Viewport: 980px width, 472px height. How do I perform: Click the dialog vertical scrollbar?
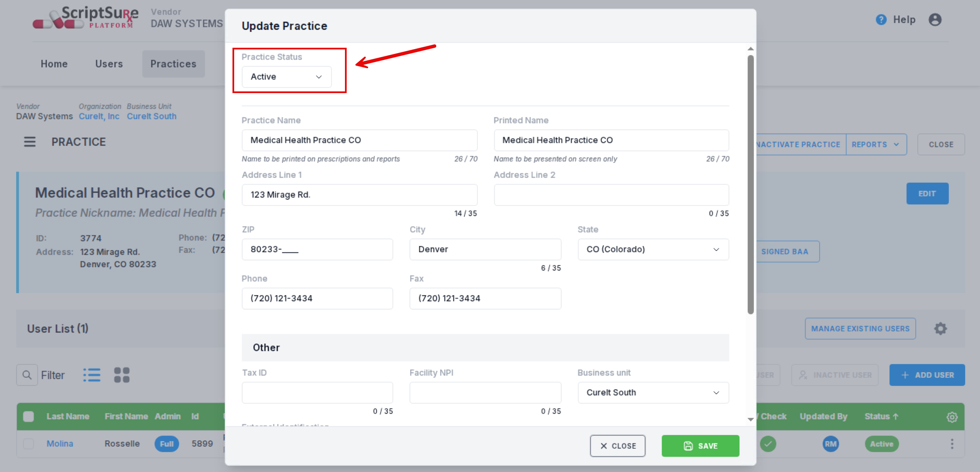pos(750,185)
